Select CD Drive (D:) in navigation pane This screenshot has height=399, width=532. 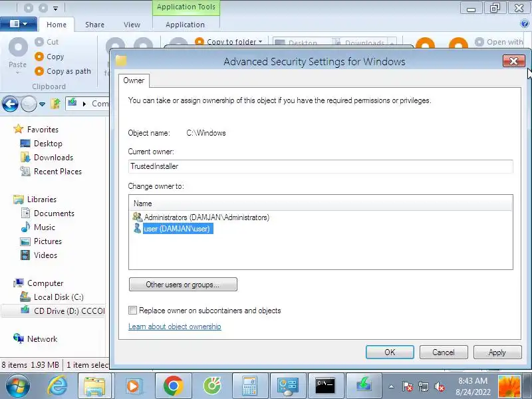(x=55, y=311)
